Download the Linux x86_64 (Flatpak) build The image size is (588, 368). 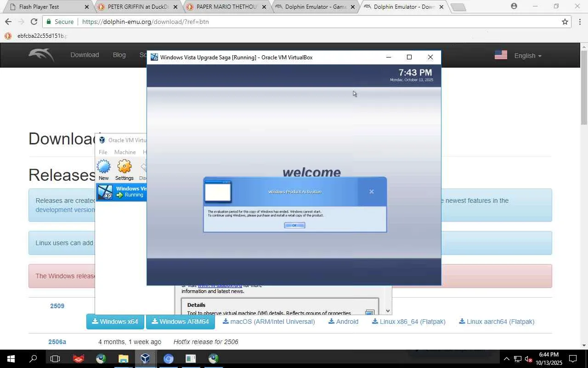coord(409,322)
